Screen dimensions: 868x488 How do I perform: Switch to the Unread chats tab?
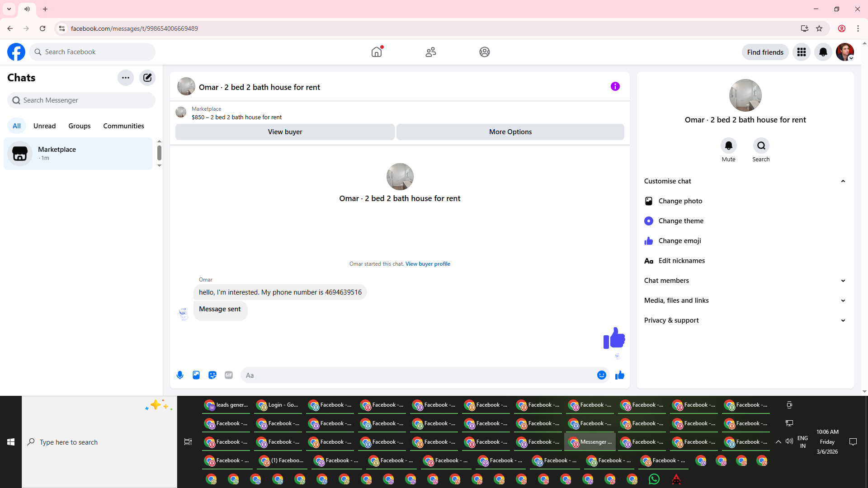point(44,126)
